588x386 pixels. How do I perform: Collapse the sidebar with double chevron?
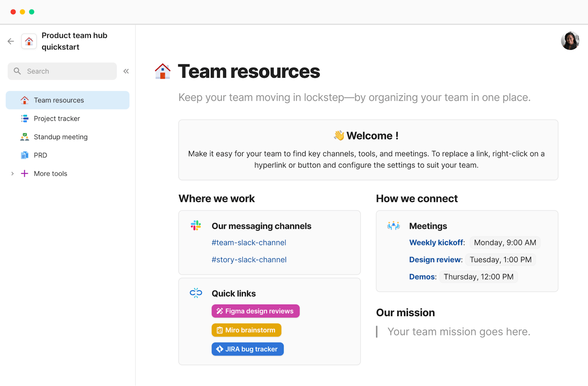(x=126, y=71)
